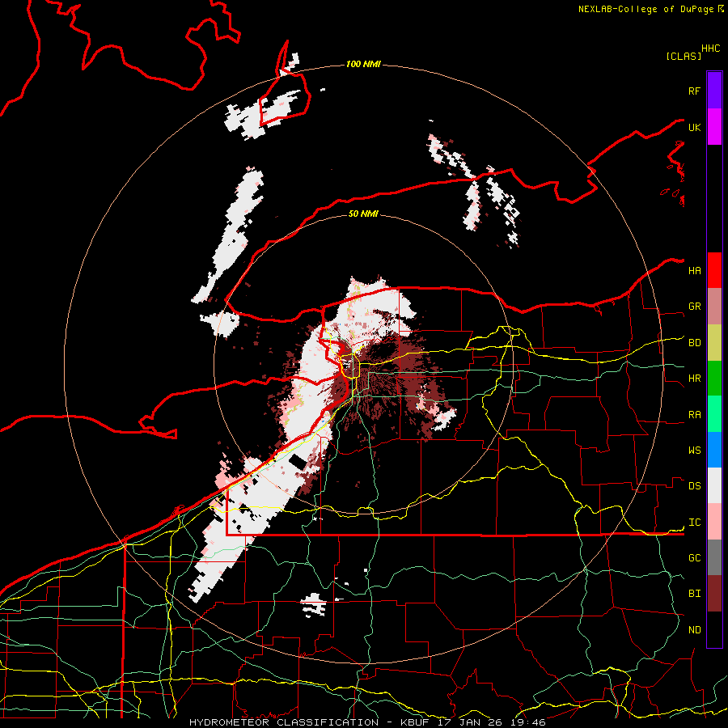Click the HA red legend swatch
Screen dimensions: 728x728
714,270
